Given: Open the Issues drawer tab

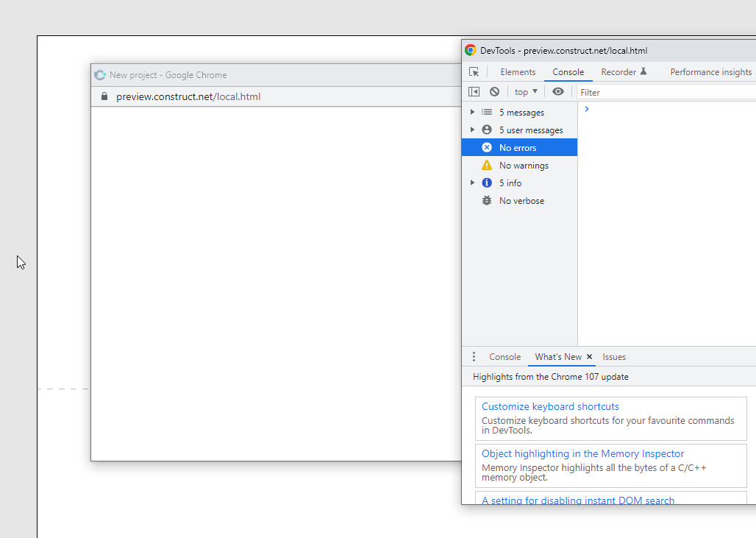Looking at the screenshot, I should (x=614, y=356).
